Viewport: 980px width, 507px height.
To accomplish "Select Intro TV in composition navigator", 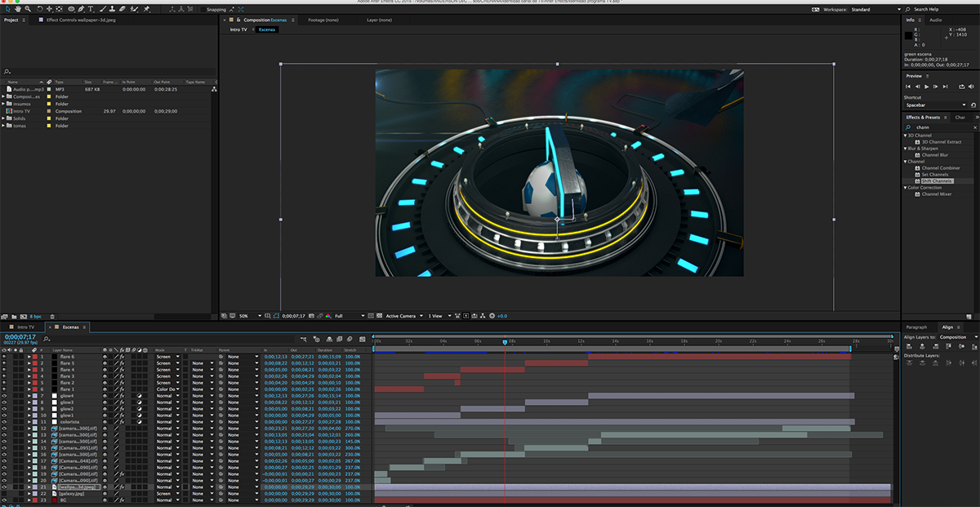I will coord(239,29).
